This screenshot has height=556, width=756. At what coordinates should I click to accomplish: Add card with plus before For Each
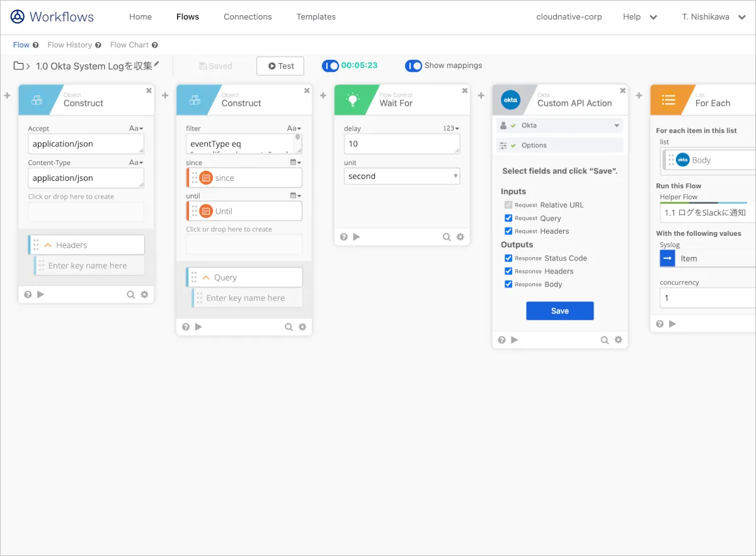pyautogui.click(x=639, y=95)
